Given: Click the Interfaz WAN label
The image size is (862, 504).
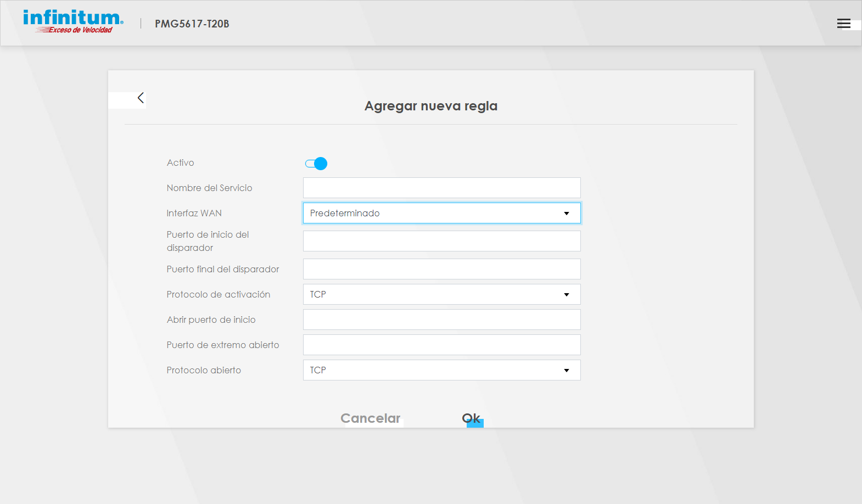Looking at the screenshot, I should tap(194, 213).
